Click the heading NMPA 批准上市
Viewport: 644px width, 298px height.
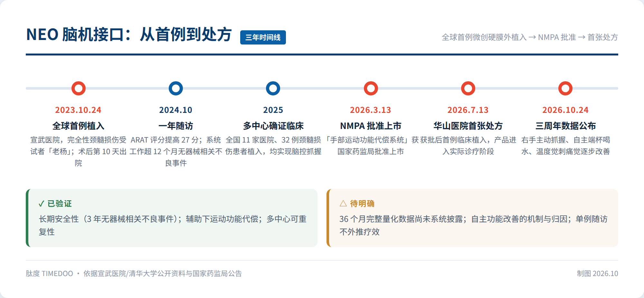coord(371,126)
